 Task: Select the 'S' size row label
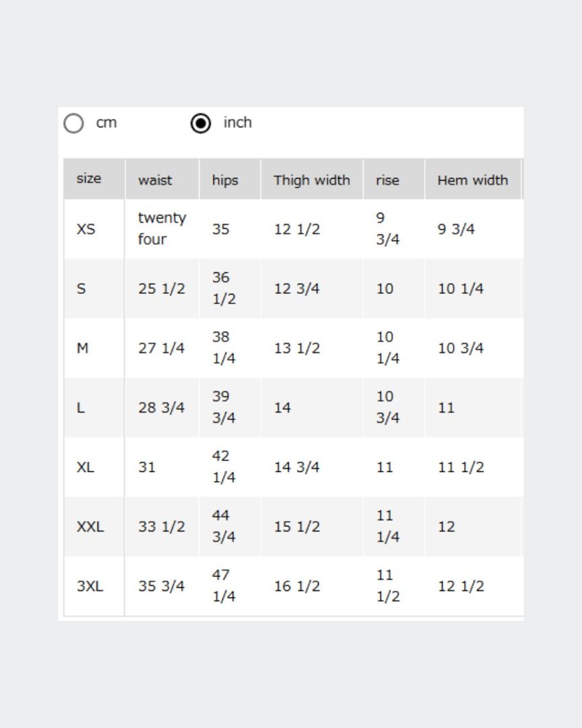(x=82, y=289)
